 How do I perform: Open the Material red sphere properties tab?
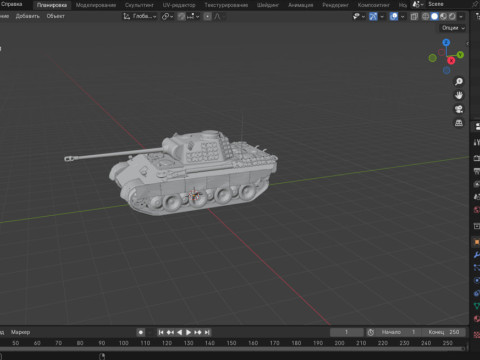476,319
